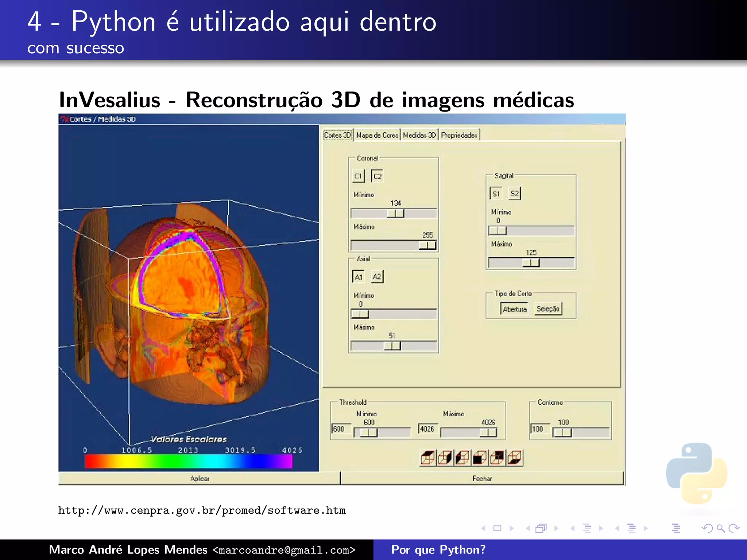This screenshot has height=560, width=747.
Task: Go to next section arrow
Action: tap(646, 528)
